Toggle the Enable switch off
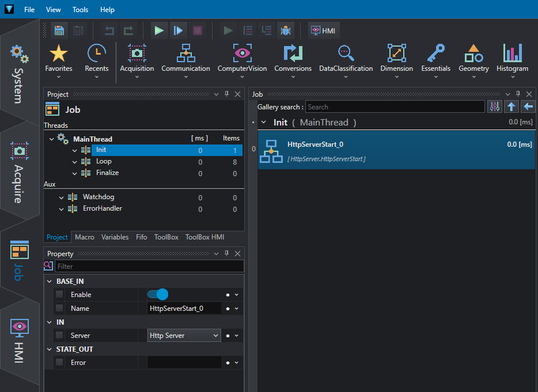 [158, 294]
